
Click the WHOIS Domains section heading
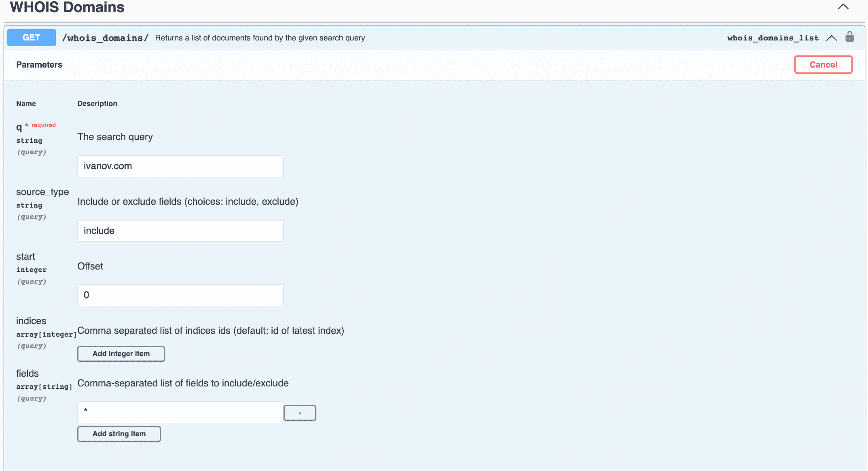pos(67,7)
